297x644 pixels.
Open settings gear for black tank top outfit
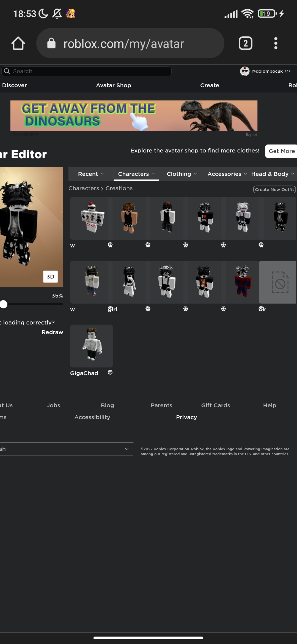coord(186,245)
